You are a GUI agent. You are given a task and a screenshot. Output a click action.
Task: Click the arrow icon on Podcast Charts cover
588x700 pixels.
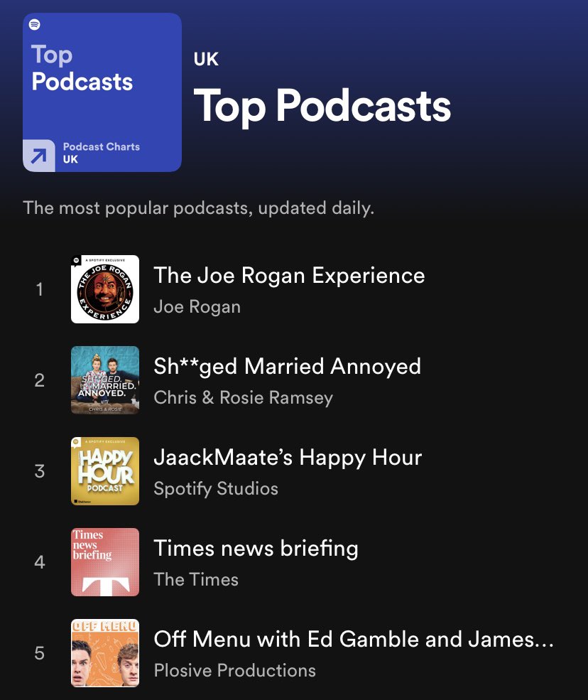coord(39,156)
